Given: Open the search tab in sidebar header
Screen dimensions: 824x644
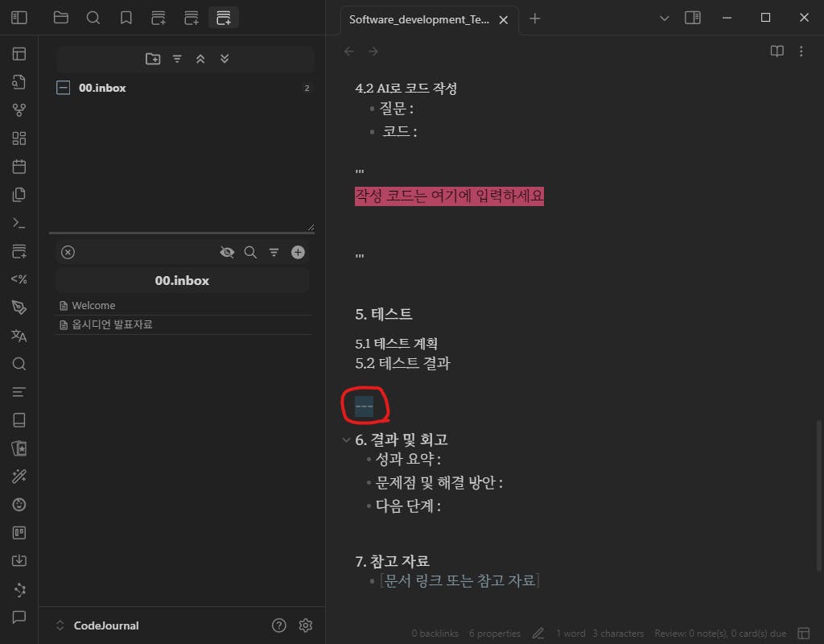Looking at the screenshot, I should point(93,18).
